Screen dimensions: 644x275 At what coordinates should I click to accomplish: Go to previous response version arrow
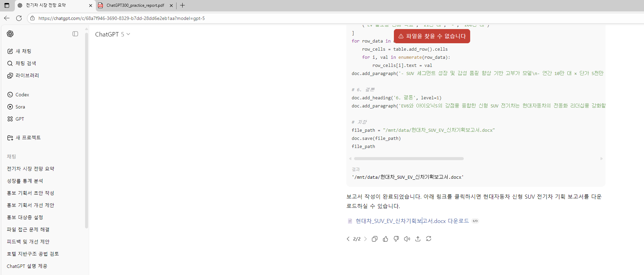point(348,239)
